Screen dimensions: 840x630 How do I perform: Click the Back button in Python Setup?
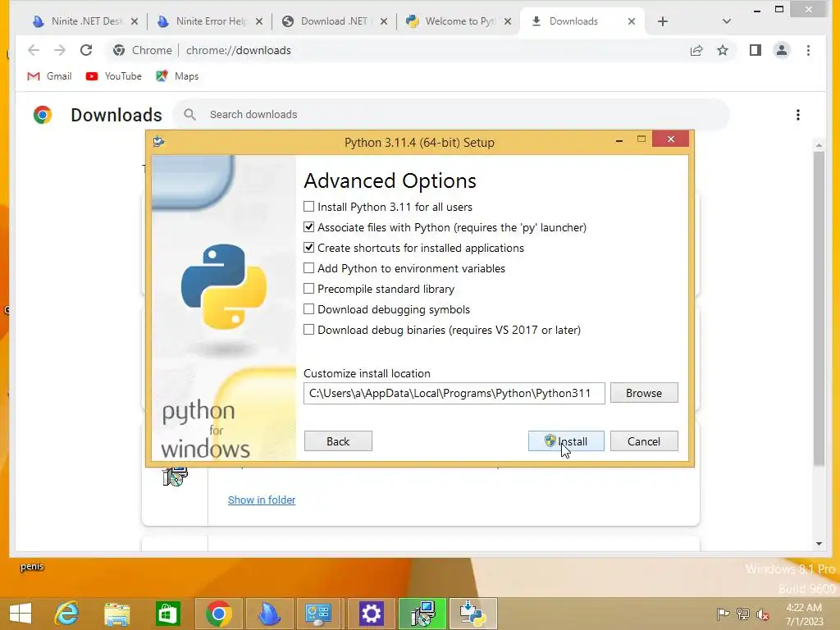pyautogui.click(x=338, y=441)
